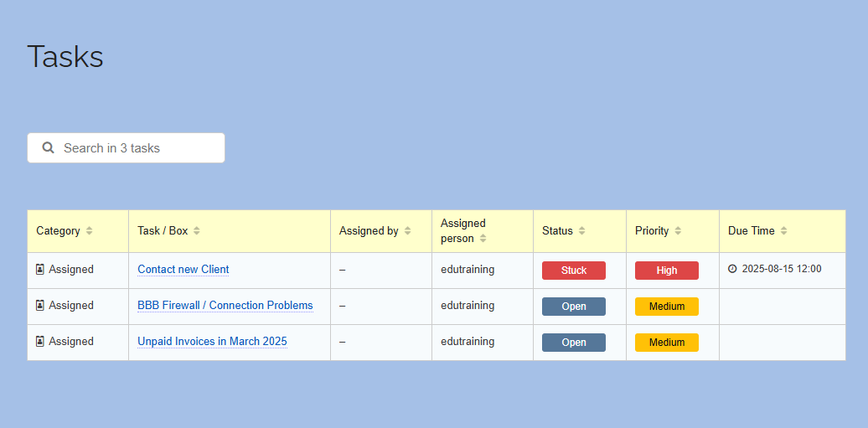Click the Assigned icon in Contact new Client row
Screen dimensions: 868x428
[40, 270]
